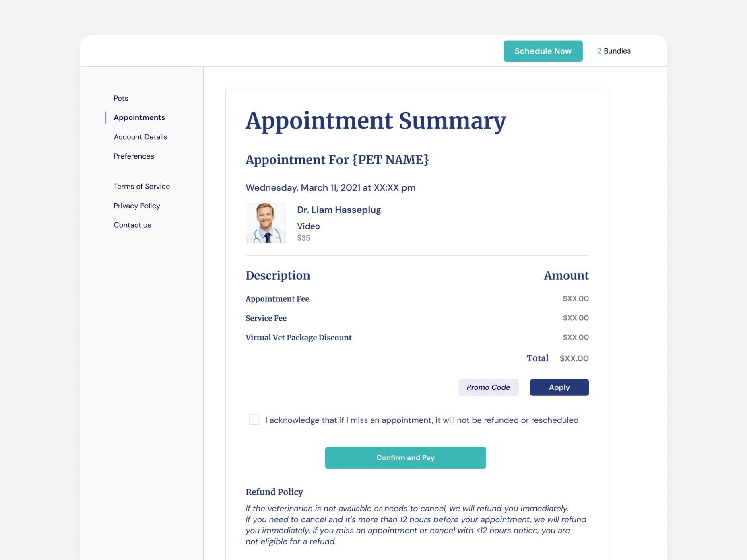747x560 pixels.
Task: Open Account Details
Action: click(x=140, y=137)
